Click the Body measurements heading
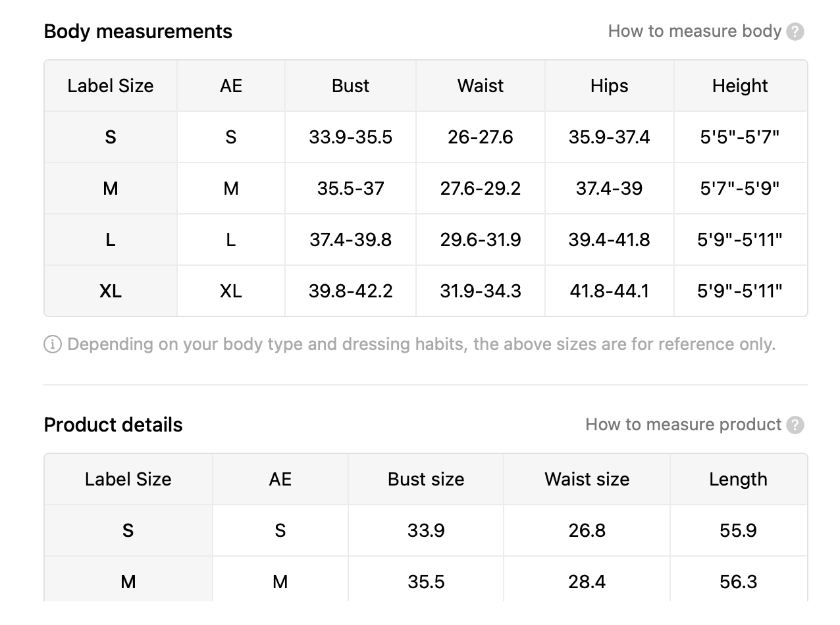Viewport: 840px width, 625px height. pos(138,32)
